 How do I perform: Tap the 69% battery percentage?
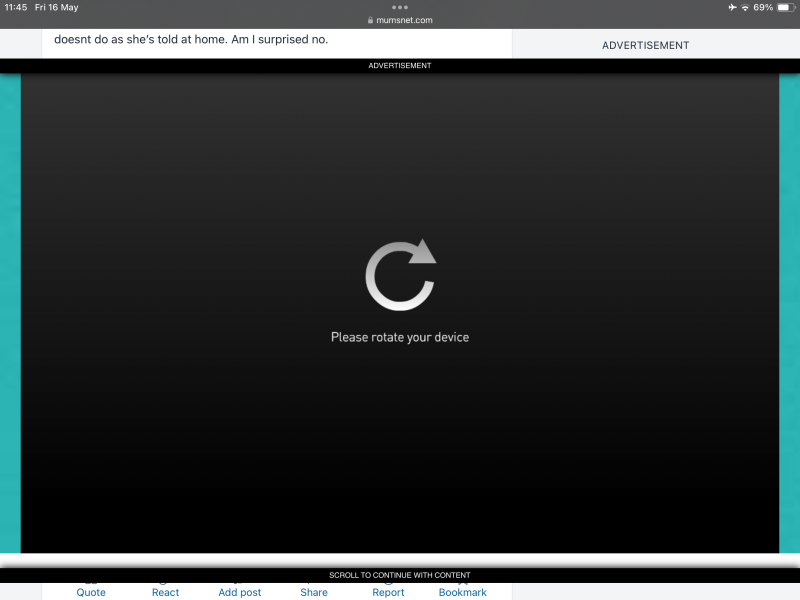click(763, 7)
